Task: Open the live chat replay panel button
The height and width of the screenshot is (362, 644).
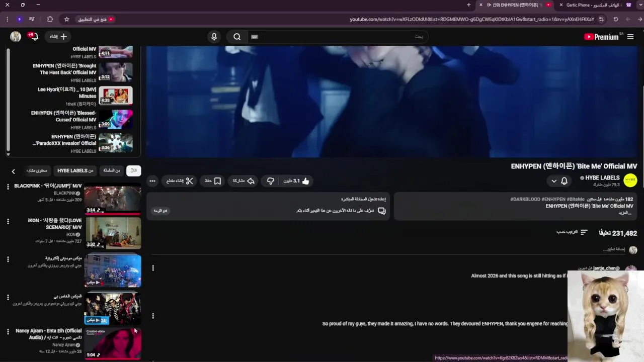Action: point(160,211)
